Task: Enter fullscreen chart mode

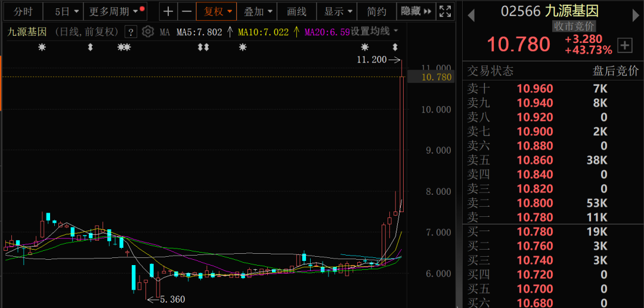Action: 445,11
